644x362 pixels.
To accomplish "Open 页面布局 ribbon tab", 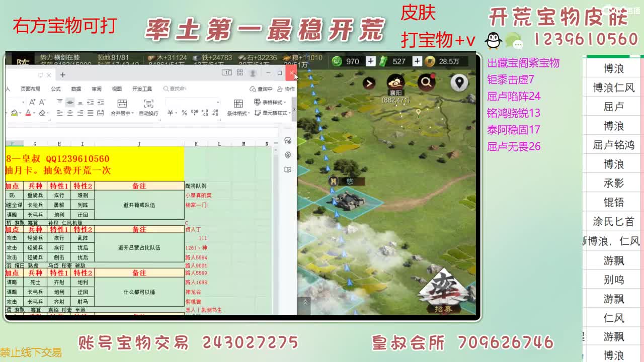I will point(30,89).
